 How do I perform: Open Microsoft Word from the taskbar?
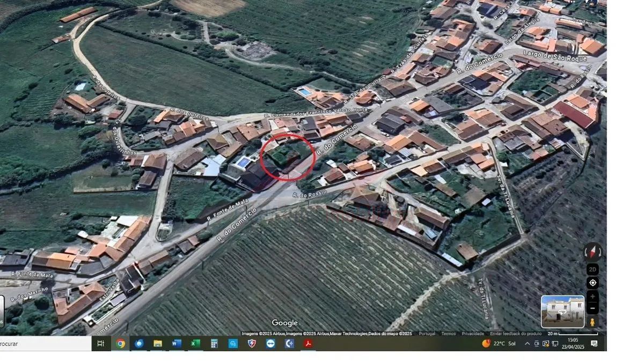(177, 344)
